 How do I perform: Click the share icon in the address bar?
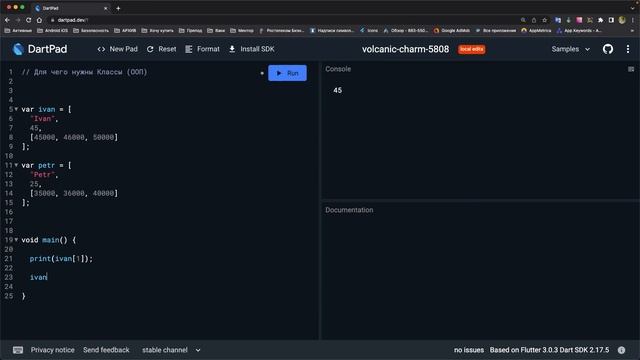[x=534, y=20]
